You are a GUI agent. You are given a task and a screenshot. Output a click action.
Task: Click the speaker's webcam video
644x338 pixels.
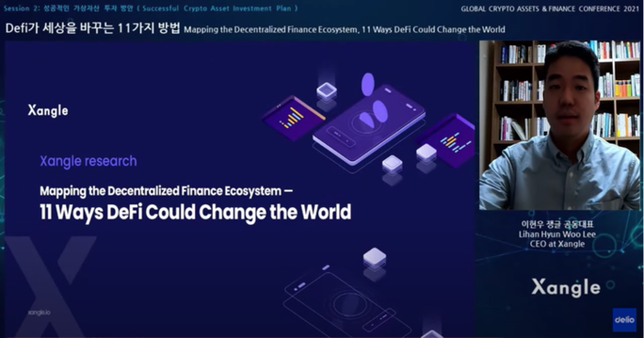(559, 125)
